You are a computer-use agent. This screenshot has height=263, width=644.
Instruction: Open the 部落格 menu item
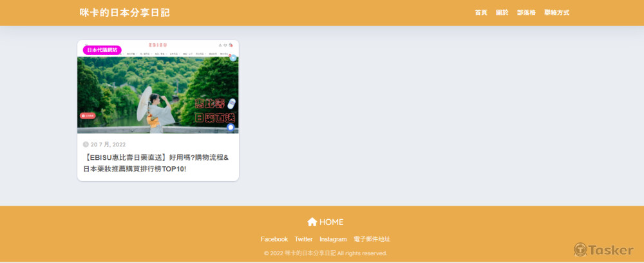click(x=526, y=13)
